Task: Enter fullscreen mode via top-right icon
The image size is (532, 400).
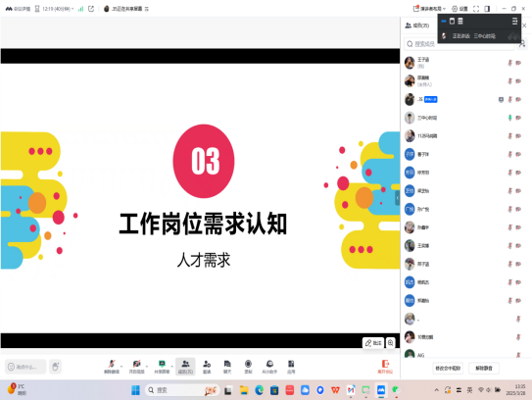Action: pyautogui.click(x=476, y=9)
